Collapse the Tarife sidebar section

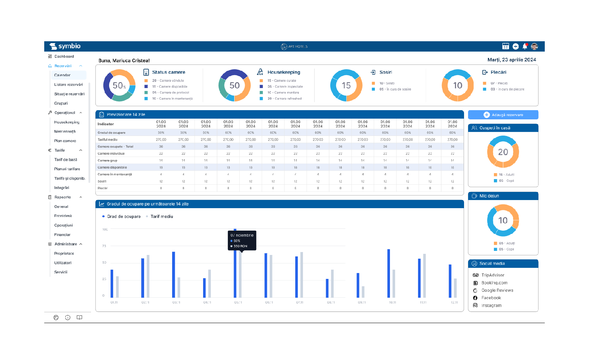pyautogui.click(x=81, y=150)
